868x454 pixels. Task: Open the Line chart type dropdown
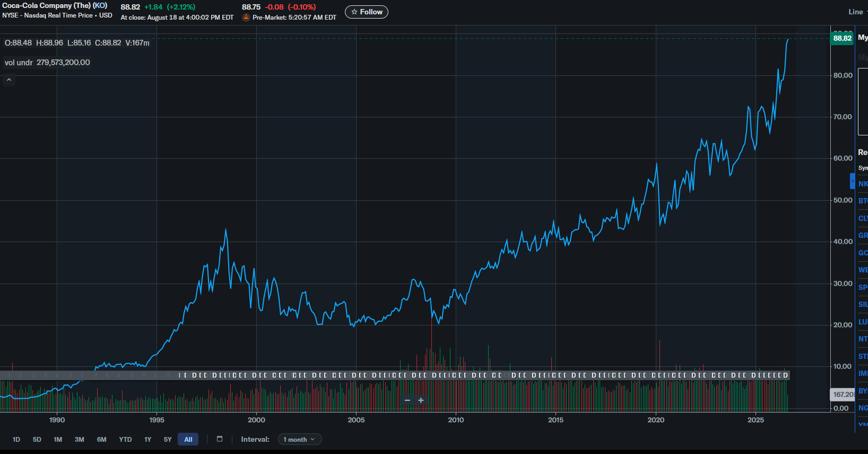857,12
